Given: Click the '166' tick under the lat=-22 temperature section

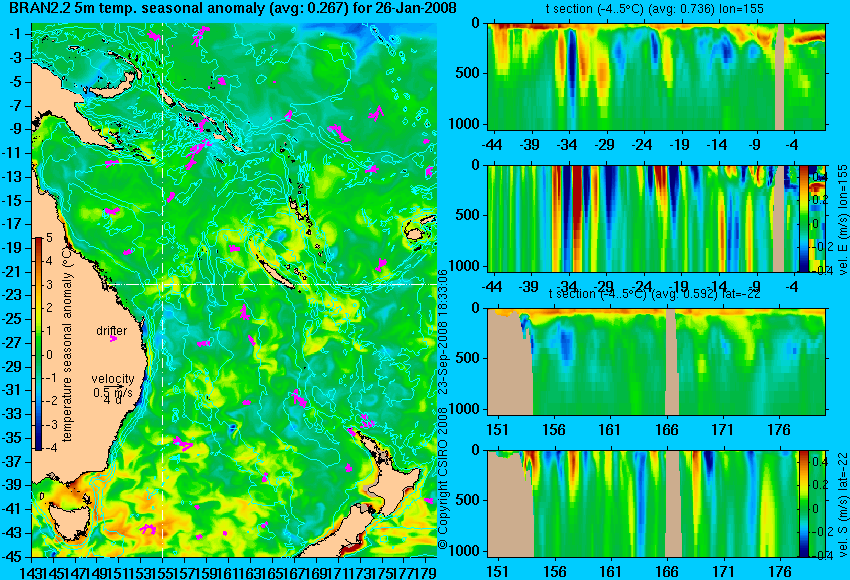Looking at the screenshot, I should tap(666, 430).
